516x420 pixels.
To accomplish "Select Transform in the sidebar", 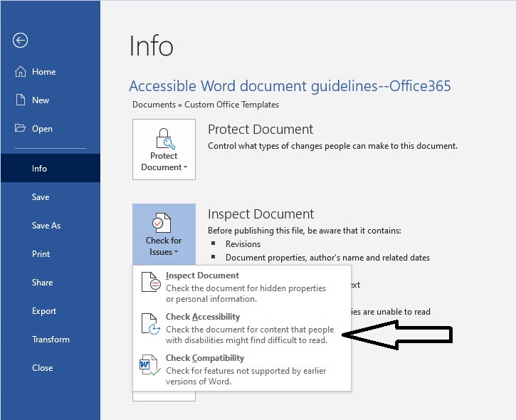I will [51, 340].
